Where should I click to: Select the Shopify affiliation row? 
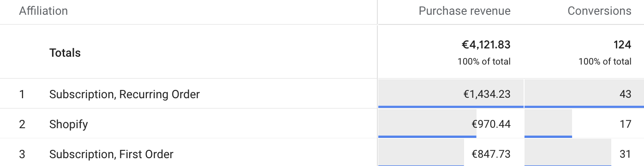(322, 124)
